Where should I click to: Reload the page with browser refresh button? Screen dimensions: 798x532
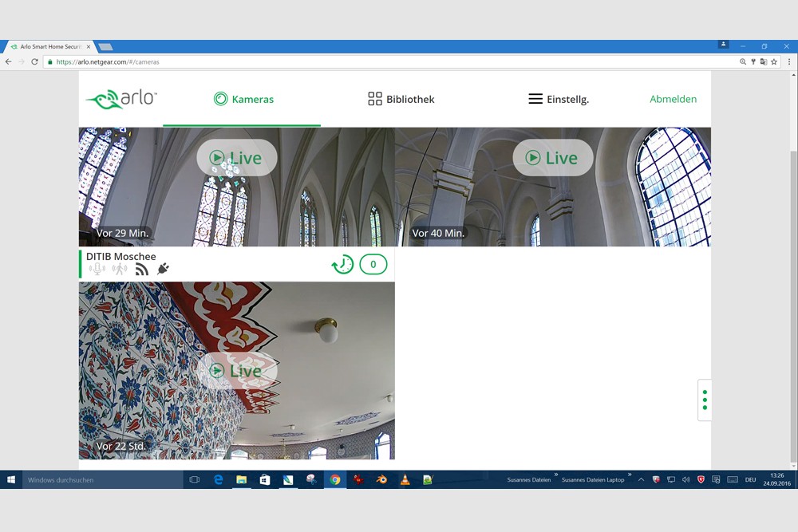click(x=34, y=61)
